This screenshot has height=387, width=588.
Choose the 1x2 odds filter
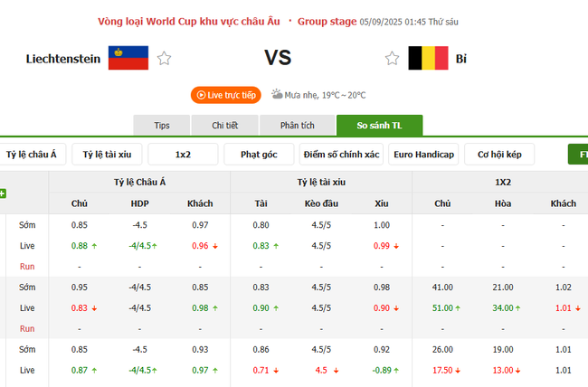tap(183, 155)
